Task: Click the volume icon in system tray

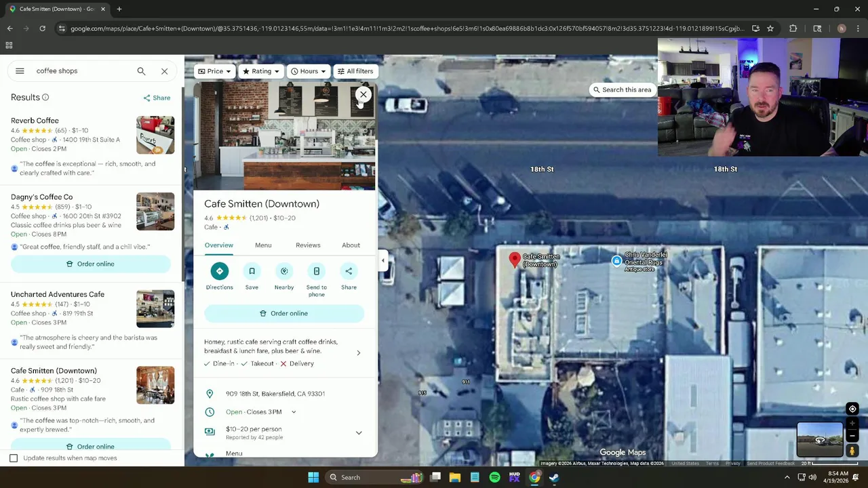Action: [812, 477]
